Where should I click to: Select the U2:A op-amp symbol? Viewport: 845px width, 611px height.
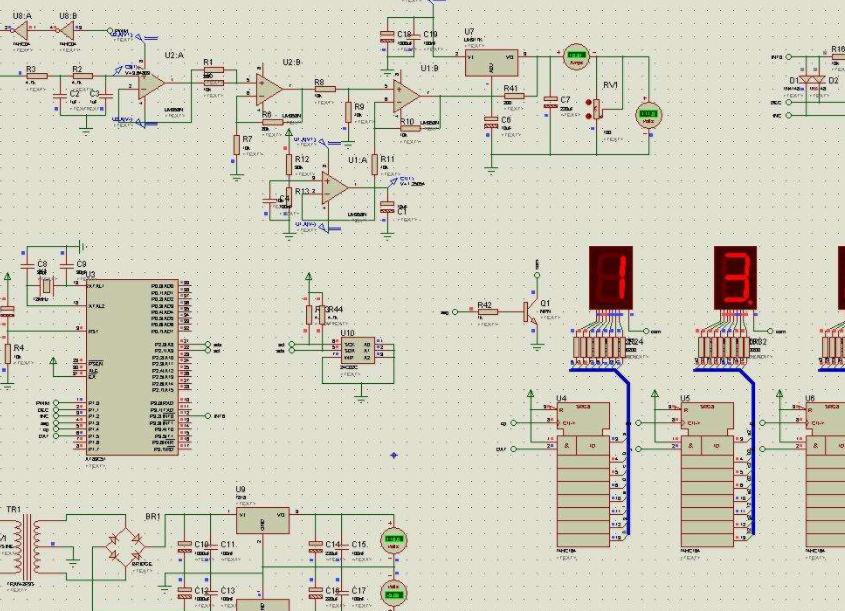click(151, 85)
